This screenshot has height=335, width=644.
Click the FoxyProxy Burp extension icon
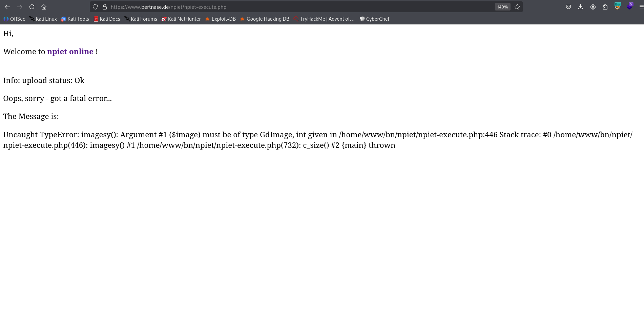(618, 6)
